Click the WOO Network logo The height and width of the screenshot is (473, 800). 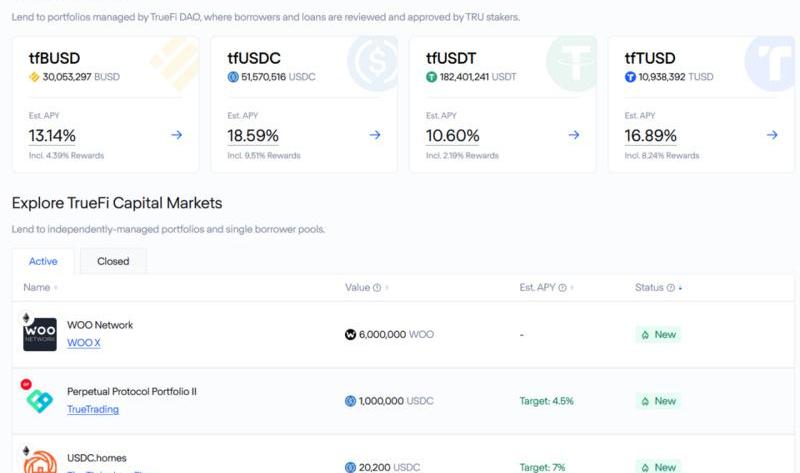40,333
